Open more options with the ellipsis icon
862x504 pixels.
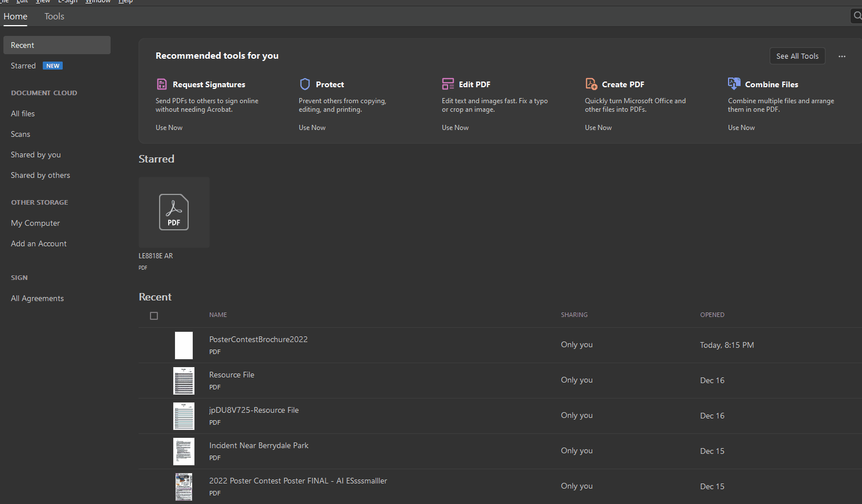click(x=842, y=55)
